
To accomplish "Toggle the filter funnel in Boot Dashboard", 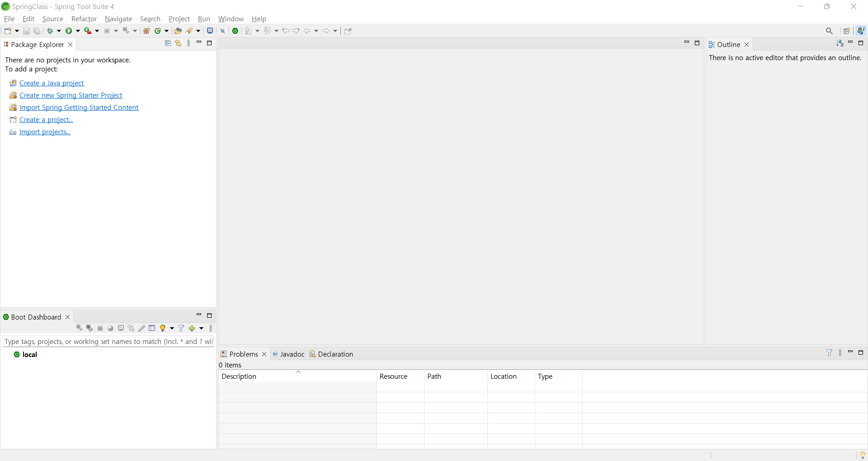I will (x=181, y=328).
